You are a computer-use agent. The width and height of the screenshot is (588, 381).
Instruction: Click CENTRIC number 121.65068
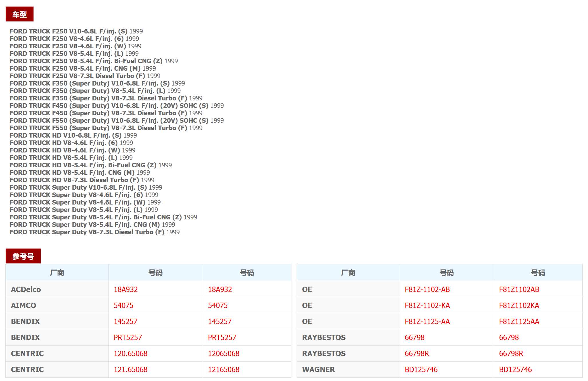pos(131,370)
